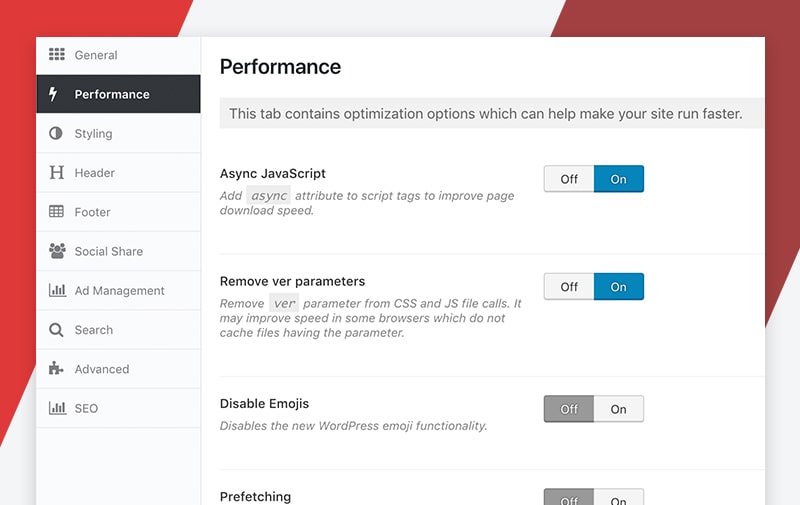Viewport: 800px width, 505px height.
Task: Turn Async JavaScript on
Action: (618, 179)
